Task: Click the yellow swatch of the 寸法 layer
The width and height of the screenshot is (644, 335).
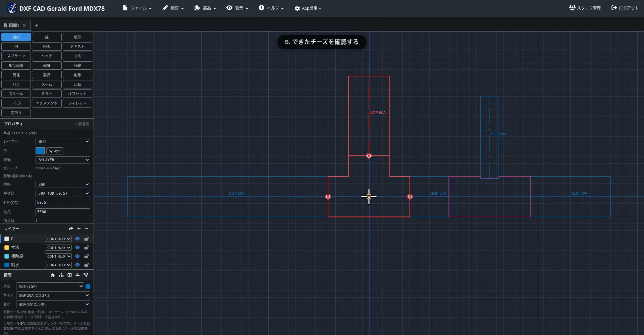Action: point(7,248)
